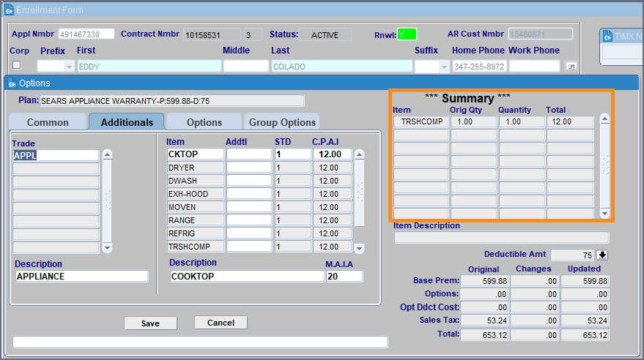Click the AR Cust Nmbr field
644x360 pixels.
(541, 34)
